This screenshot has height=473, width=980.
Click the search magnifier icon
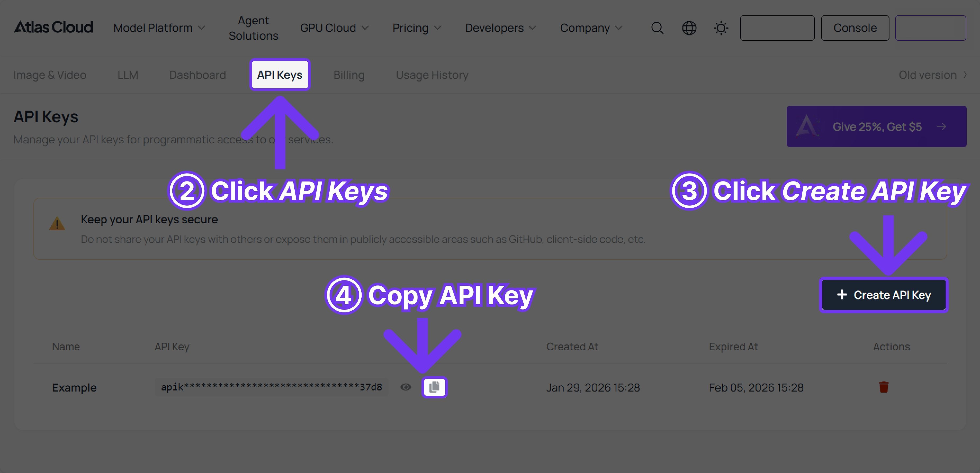[x=657, y=28]
